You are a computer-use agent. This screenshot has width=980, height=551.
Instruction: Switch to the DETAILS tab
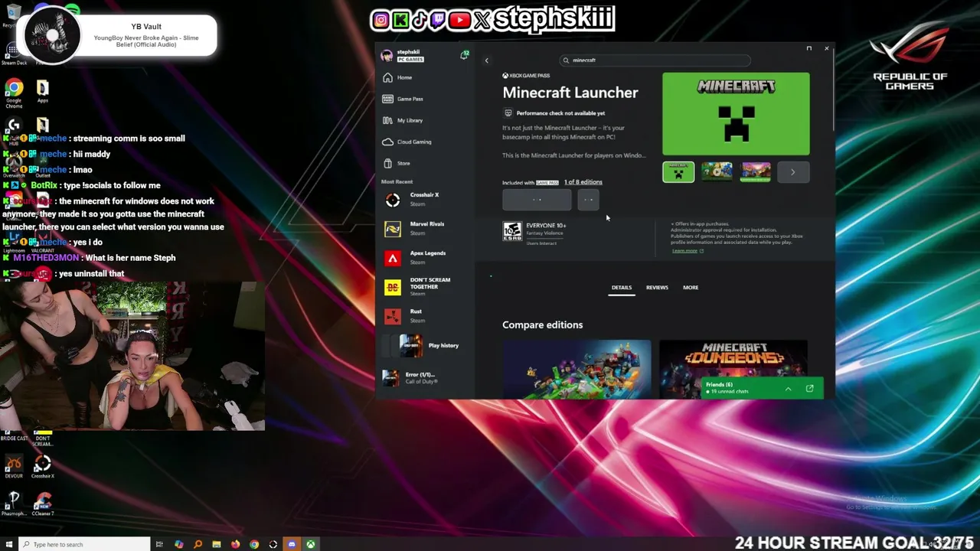tap(622, 288)
